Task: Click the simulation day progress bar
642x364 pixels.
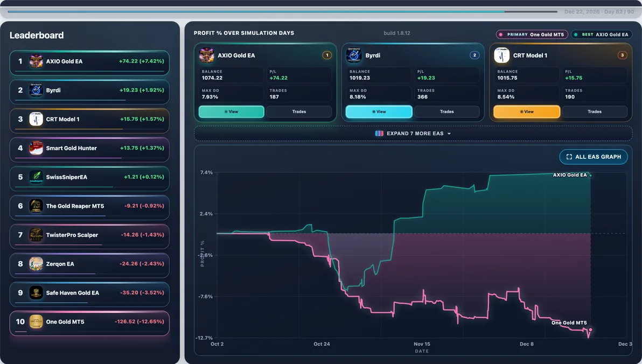Action: [283, 11]
